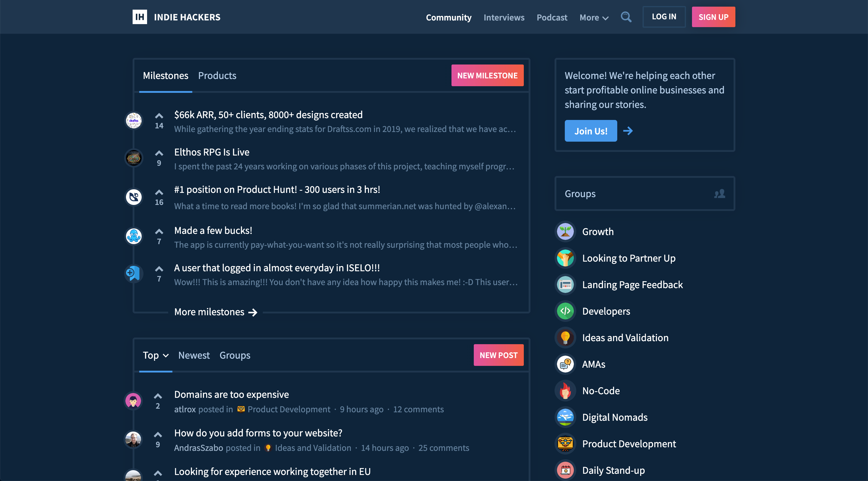Screen dimensions: 868x481
Task: Click the Digital Nomads airplane icon
Action: click(x=565, y=417)
